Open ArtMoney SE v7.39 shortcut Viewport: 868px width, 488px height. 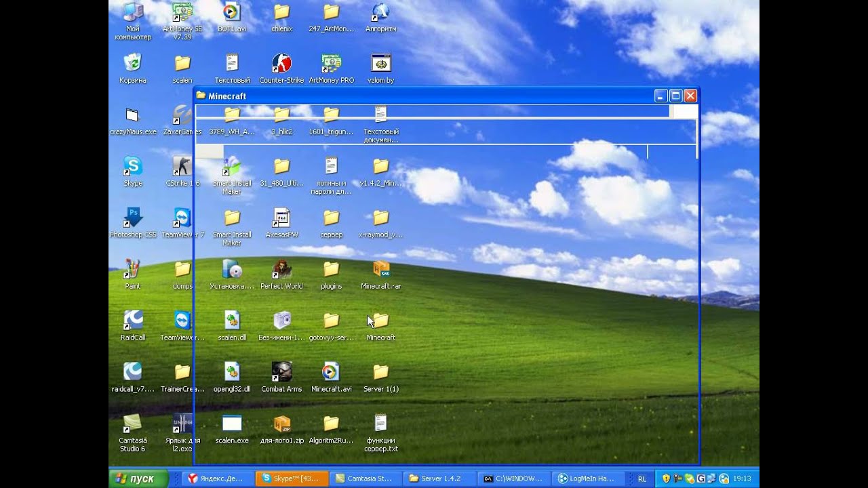182,20
